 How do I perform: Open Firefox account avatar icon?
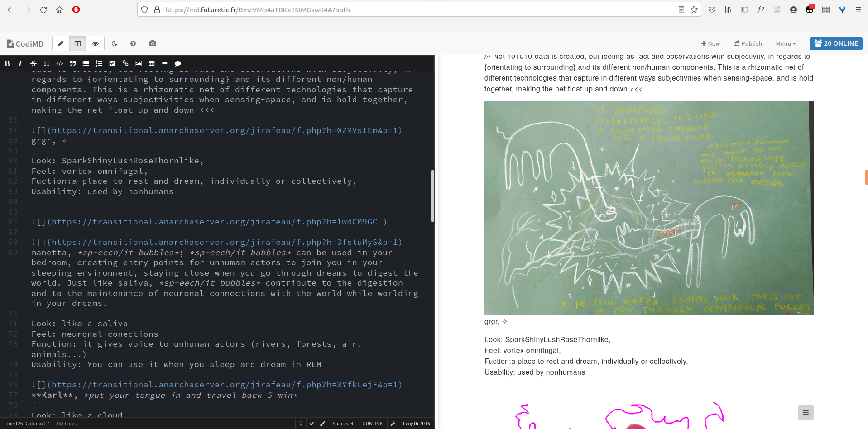(x=793, y=10)
